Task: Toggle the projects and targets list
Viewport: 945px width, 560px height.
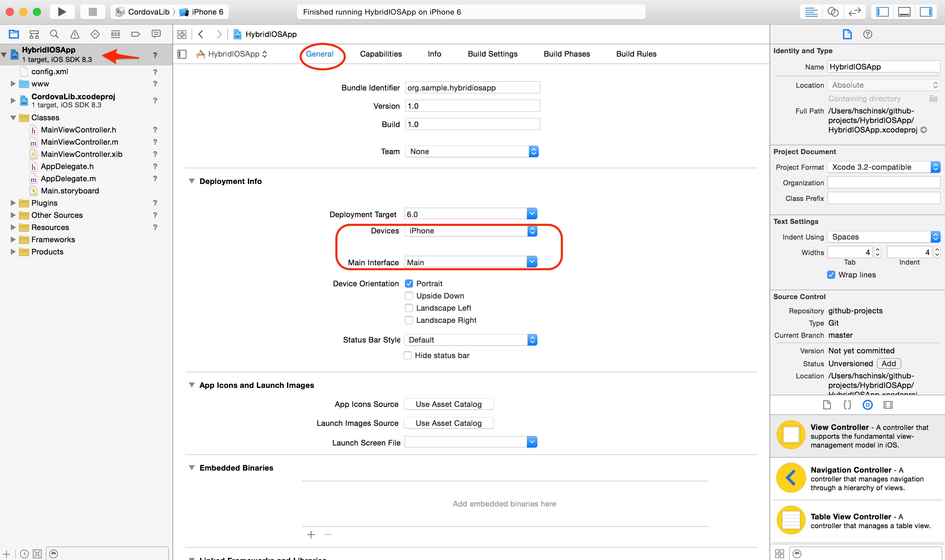Action: tap(182, 54)
